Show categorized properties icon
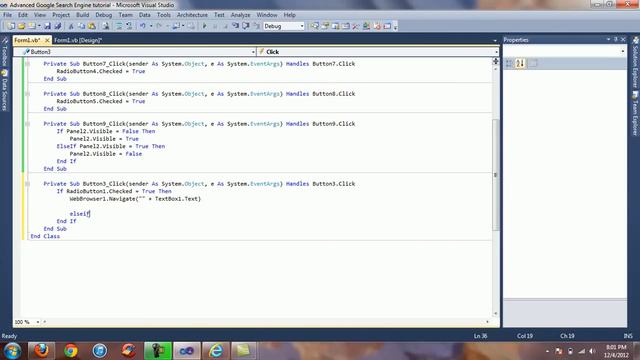 509,63
